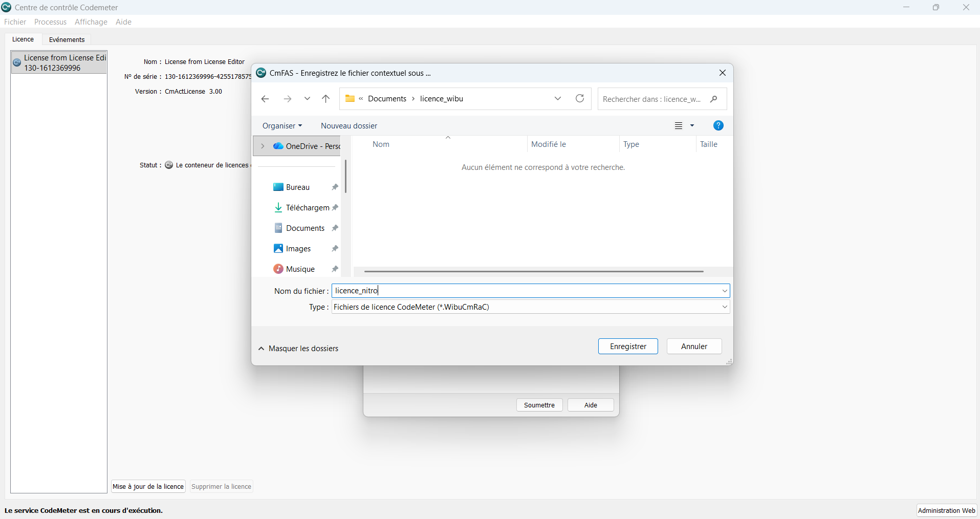Create a new folder with Nouveau dossier
980x519 pixels.
(349, 126)
